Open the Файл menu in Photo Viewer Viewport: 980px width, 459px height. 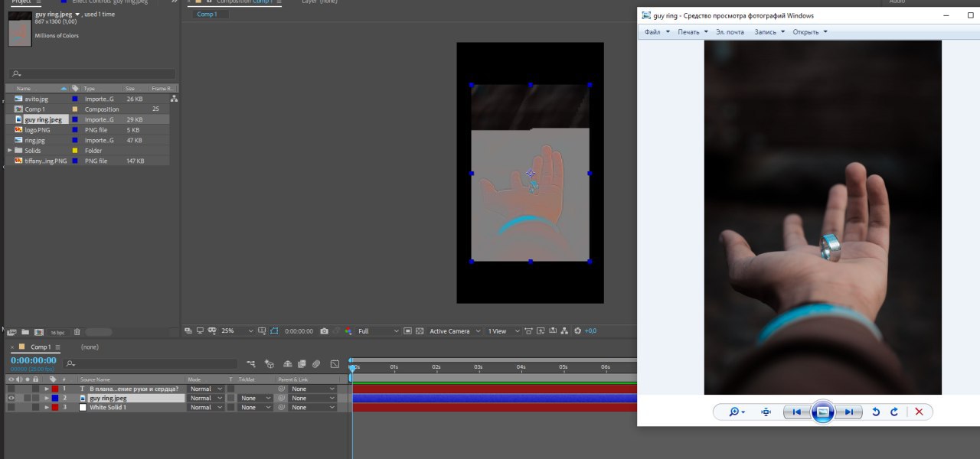click(657, 32)
